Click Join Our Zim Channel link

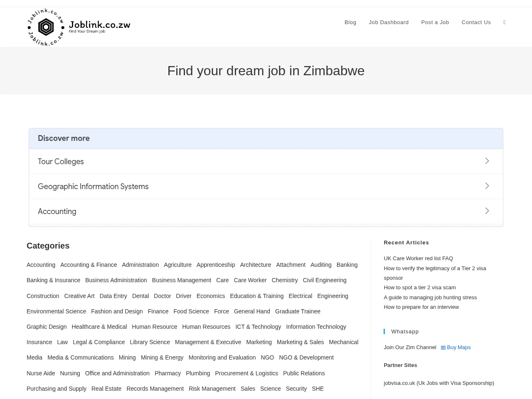coord(410,347)
